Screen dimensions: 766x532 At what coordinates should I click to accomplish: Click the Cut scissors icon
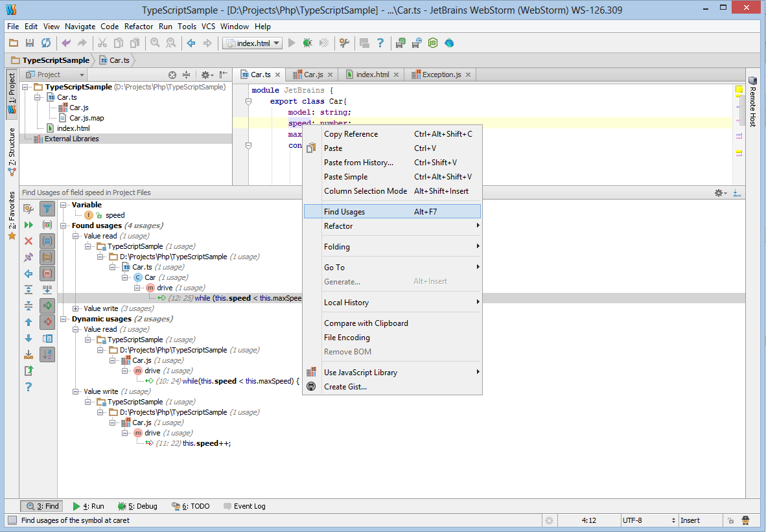coord(102,43)
